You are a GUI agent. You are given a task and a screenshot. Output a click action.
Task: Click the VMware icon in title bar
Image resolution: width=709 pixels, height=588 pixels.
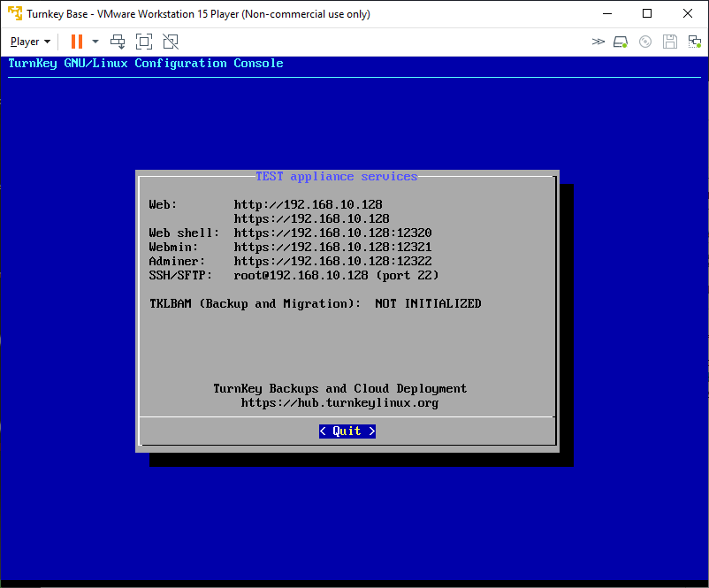pos(15,14)
